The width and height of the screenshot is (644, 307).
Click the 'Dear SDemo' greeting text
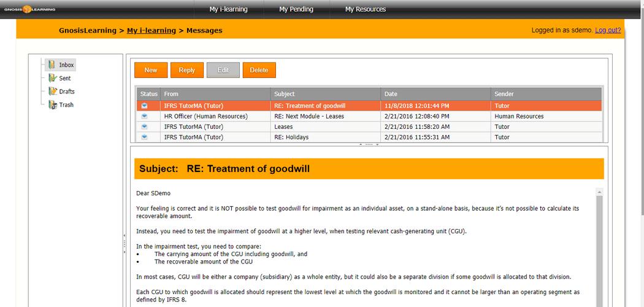click(x=153, y=193)
